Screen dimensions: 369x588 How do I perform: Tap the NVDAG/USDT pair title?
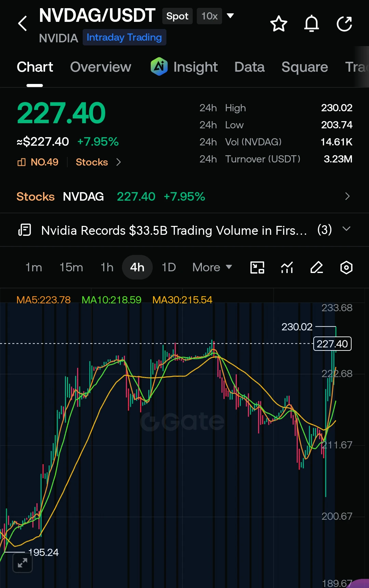click(x=97, y=16)
